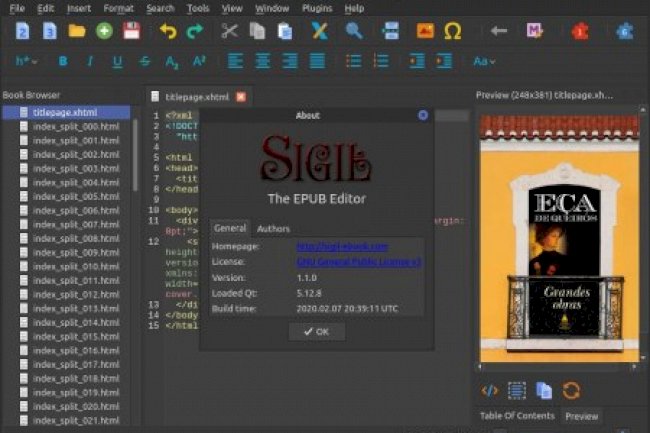Create new HTML file with the '2' page icon
The image size is (650, 433).
click(x=22, y=31)
